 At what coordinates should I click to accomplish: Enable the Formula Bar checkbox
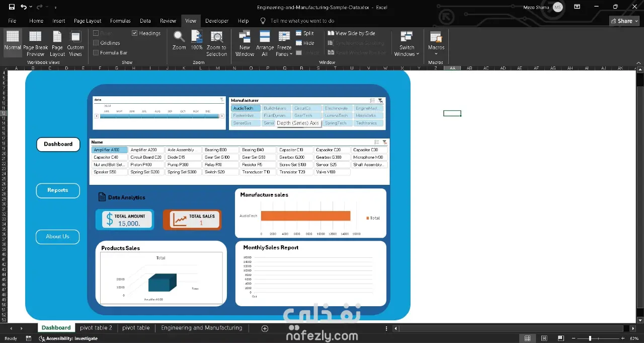96,52
